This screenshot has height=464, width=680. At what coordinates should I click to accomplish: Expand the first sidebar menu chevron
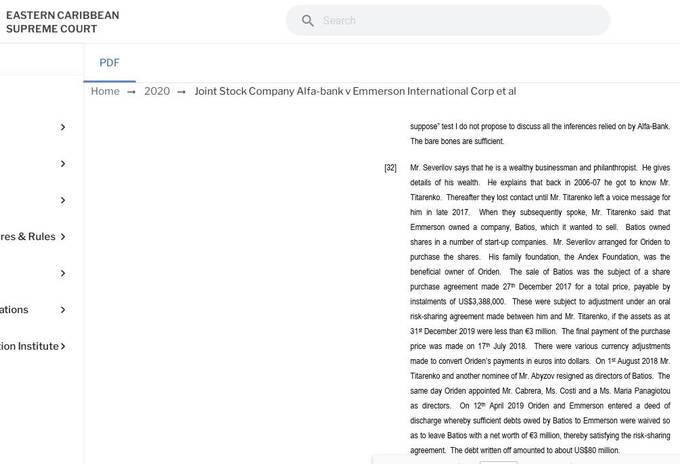63,127
